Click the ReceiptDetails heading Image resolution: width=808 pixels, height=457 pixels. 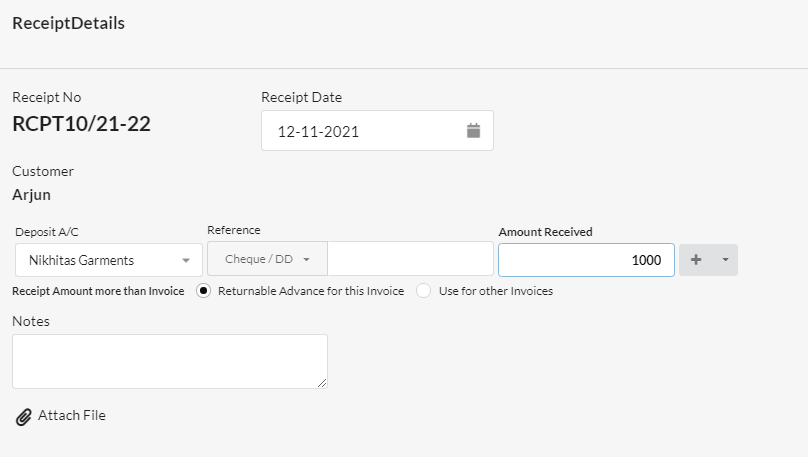click(x=69, y=23)
